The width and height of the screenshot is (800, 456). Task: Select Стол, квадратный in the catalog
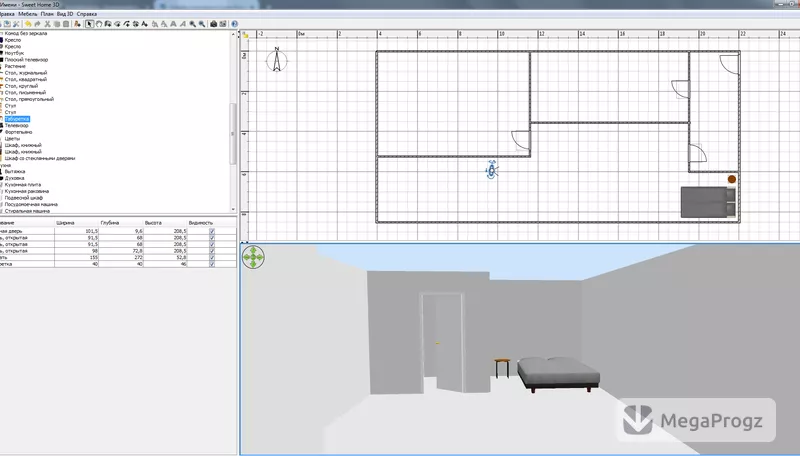click(x=26, y=80)
